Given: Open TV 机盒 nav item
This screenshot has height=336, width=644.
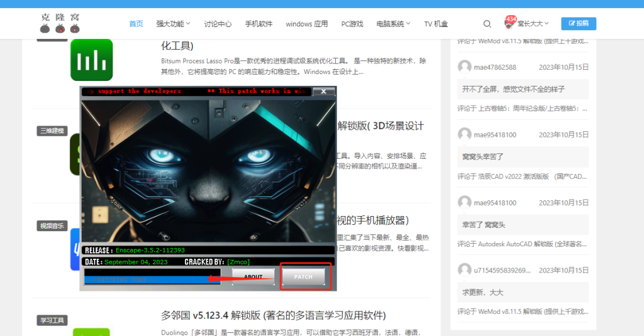Looking at the screenshot, I should click(x=436, y=24).
